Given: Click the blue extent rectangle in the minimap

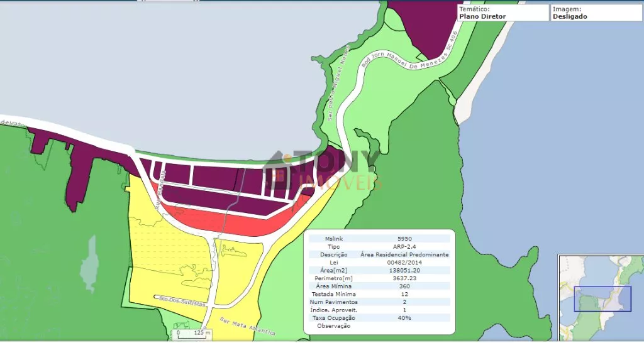Looking at the screenshot, I should [602, 299].
